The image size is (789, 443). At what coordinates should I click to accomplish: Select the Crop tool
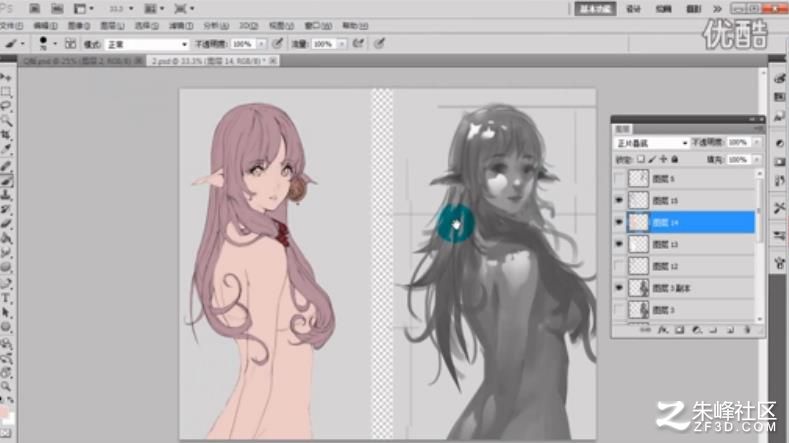click(6, 135)
